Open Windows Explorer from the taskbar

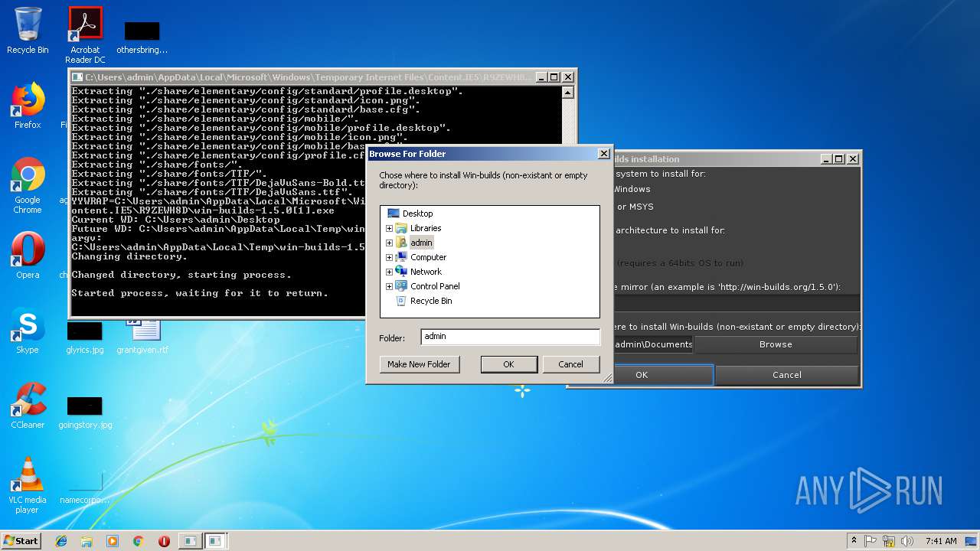tap(87, 541)
